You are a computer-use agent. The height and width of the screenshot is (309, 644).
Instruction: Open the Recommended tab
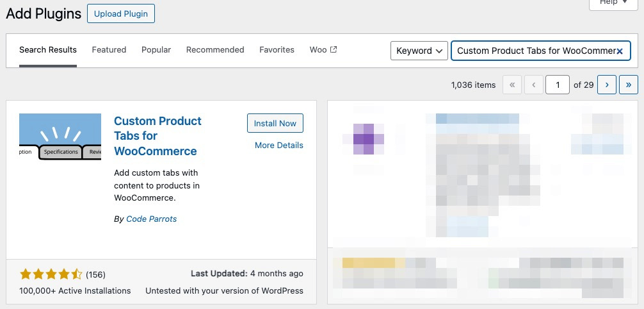(215, 50)
